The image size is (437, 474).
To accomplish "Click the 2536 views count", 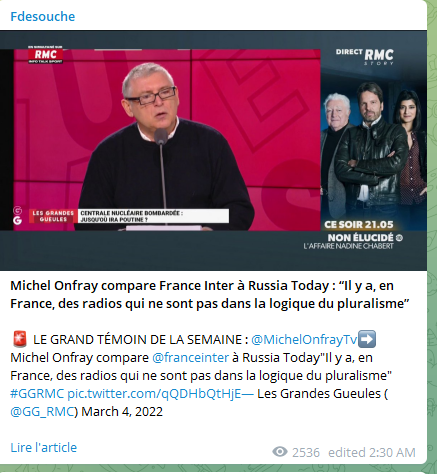I will pos(306,452).
